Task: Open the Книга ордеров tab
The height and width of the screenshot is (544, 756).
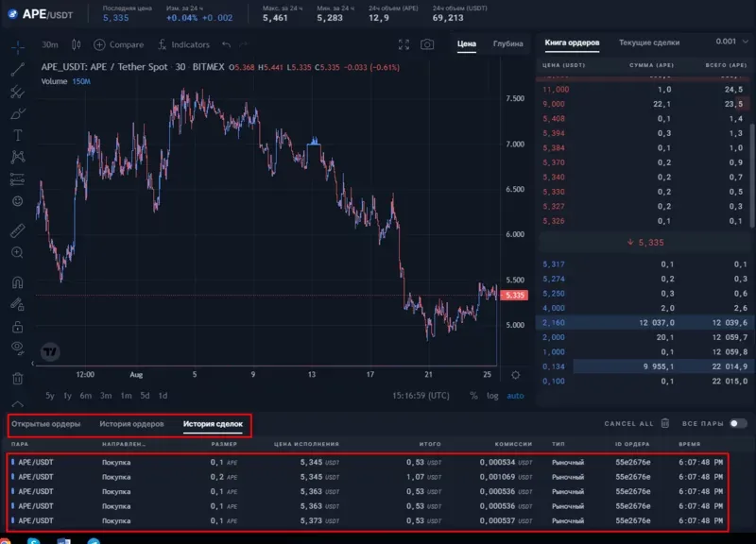Action: point(573,42)
